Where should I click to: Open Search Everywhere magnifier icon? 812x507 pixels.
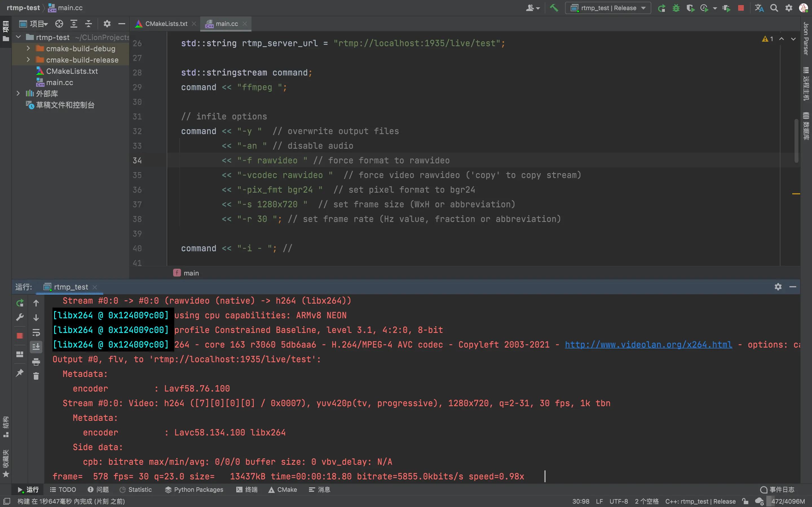[774, 8]
